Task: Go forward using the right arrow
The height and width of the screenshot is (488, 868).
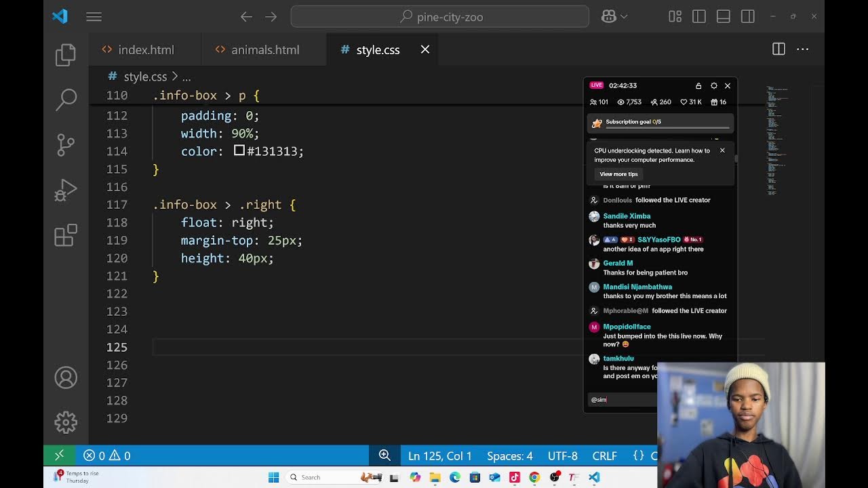Action: tap(271, 17)
